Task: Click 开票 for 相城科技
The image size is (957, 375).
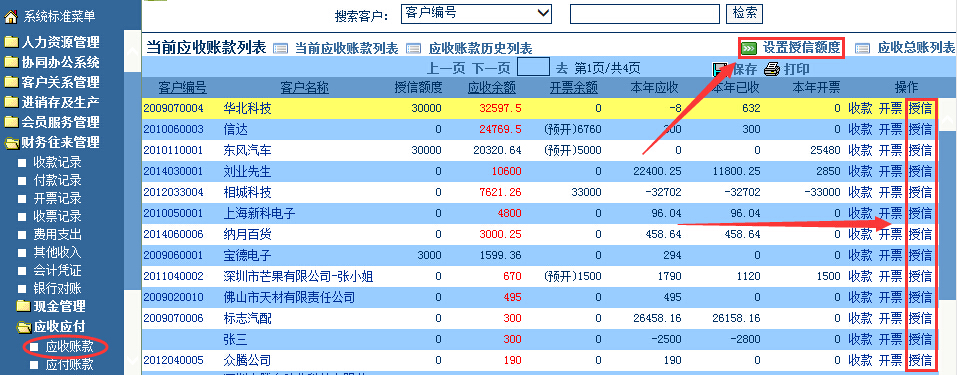Action: (x=890, y=192)
